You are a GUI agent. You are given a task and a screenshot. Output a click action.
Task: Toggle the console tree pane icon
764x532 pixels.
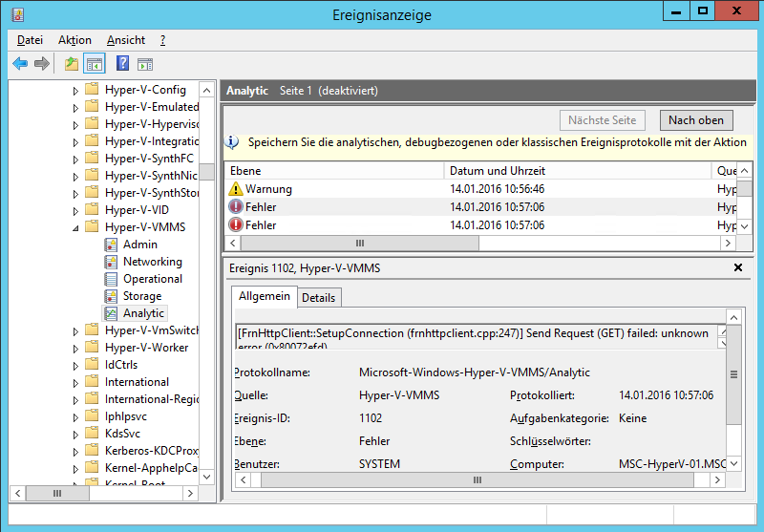point(95,64)
